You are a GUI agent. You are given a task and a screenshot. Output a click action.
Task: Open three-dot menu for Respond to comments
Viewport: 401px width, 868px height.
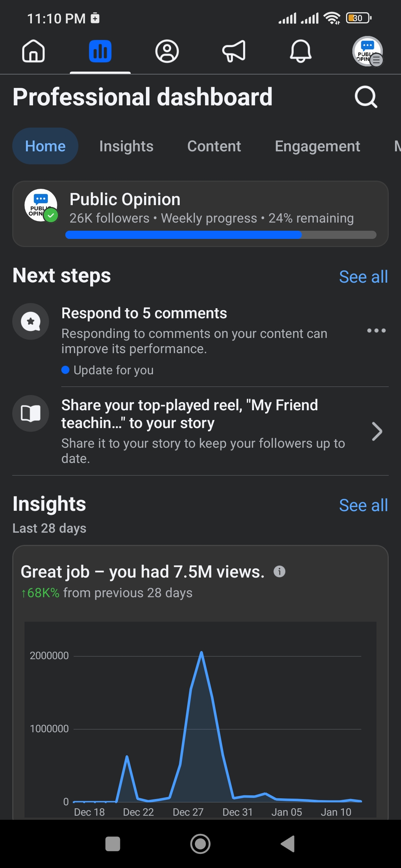tap(376, 331)
